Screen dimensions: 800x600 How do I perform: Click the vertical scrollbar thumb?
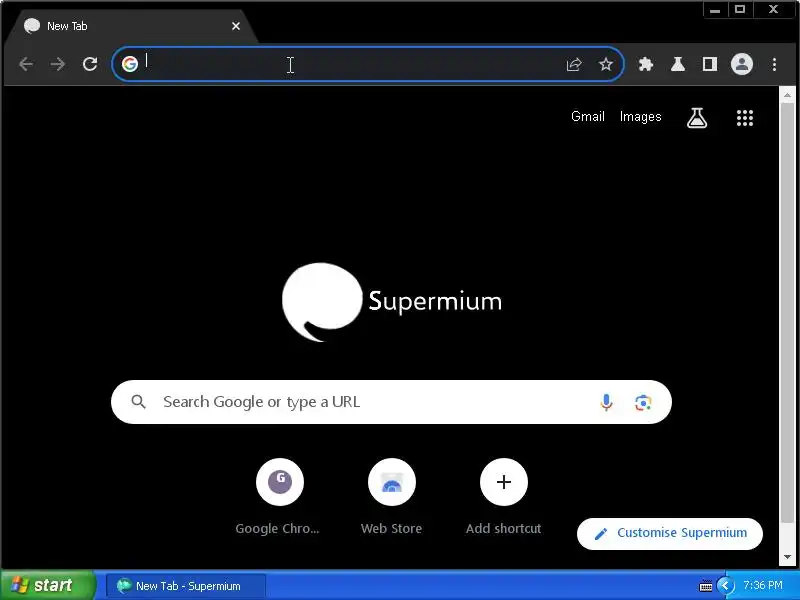787,311
